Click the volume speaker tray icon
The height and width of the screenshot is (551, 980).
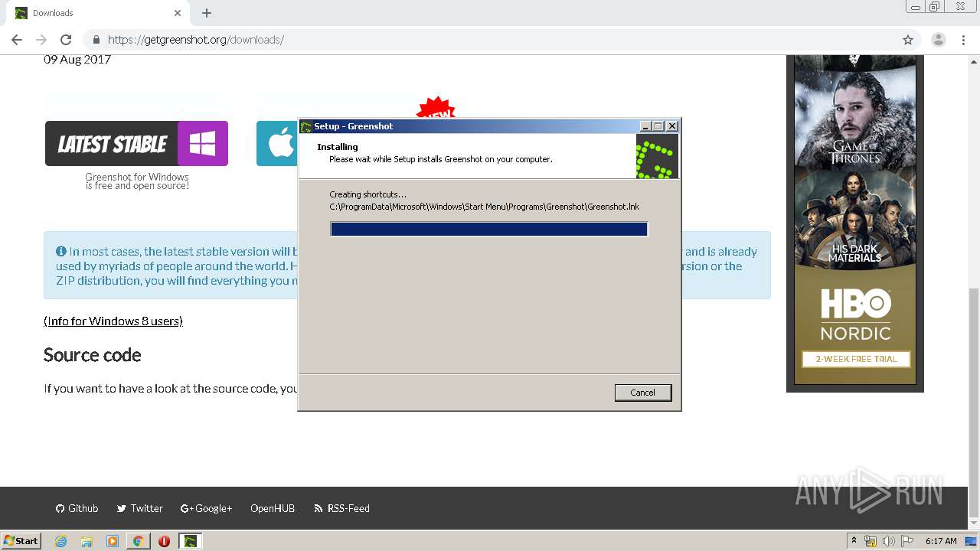pos(888,541)
